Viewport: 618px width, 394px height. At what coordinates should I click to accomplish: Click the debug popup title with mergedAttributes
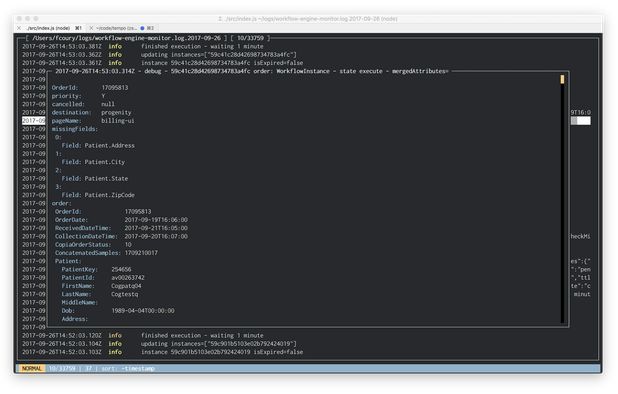point(251,71)
